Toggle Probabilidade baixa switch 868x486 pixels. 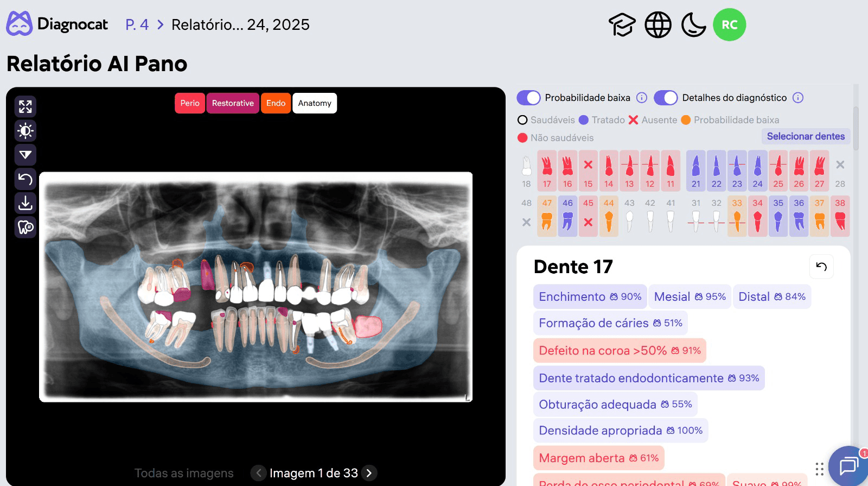coord(529,98)
